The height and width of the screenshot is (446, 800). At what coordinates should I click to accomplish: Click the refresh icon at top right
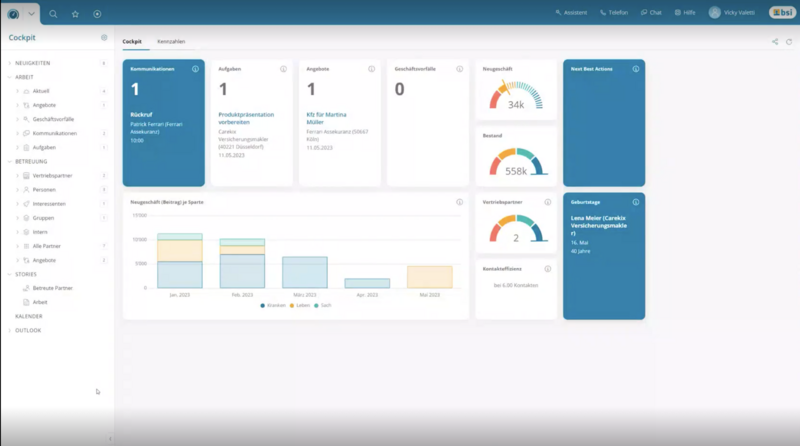(789, 42)
